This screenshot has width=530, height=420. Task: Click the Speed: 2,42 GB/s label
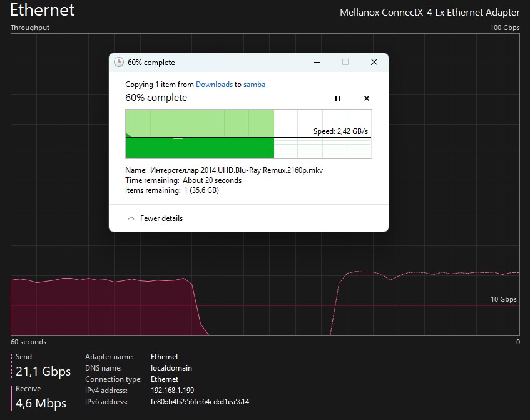coord(340,131)
